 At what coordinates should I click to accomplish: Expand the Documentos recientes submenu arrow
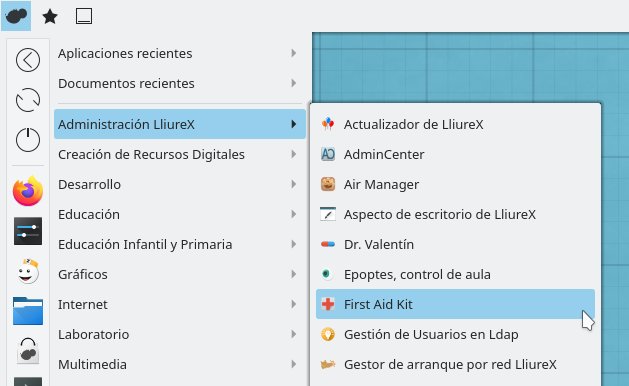(294, 83)
